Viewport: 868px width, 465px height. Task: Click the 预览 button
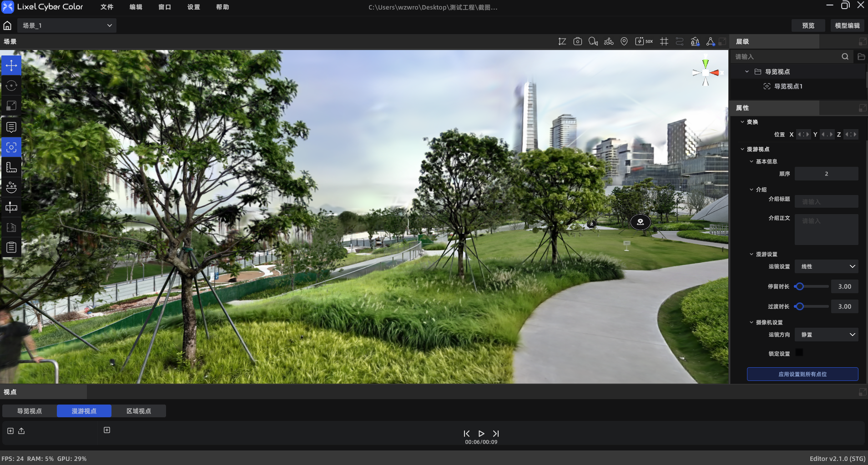pos(808,25)
